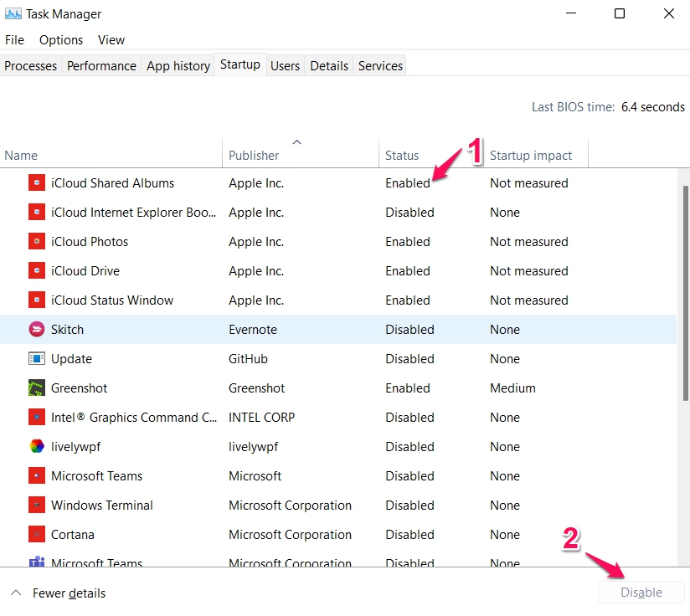Open the View menu

click(x=111, y=40)
